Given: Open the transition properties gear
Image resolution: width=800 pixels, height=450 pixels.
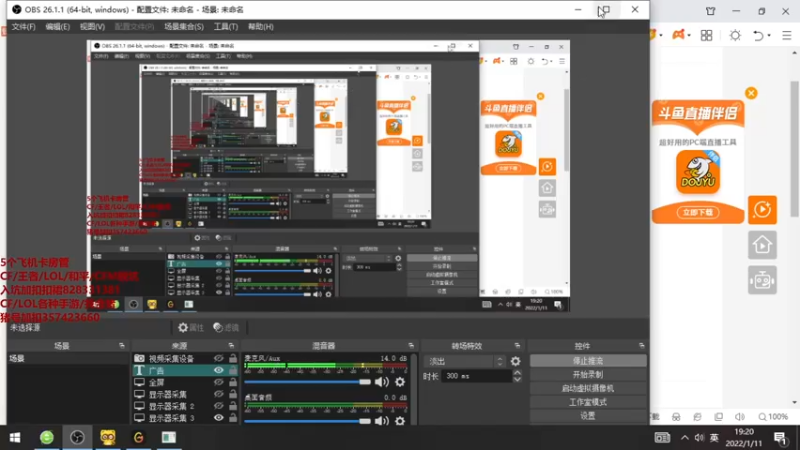Looking at the screenshot, I should (516, 361).
